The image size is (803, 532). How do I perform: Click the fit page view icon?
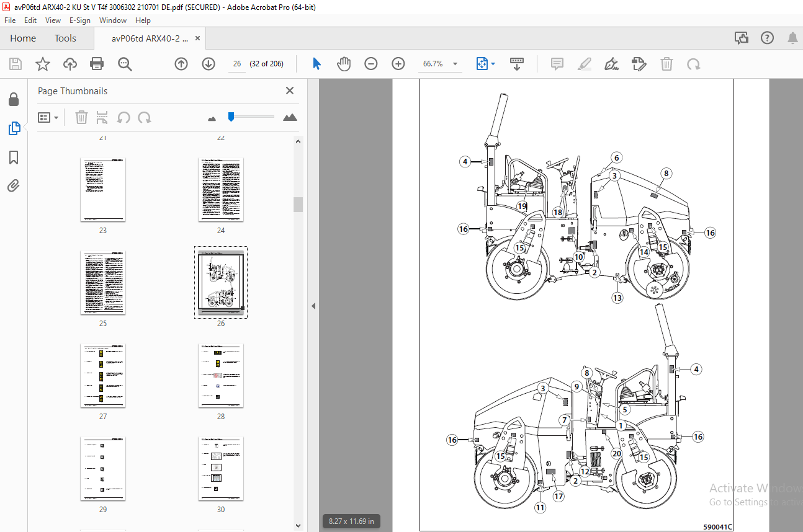482,64
